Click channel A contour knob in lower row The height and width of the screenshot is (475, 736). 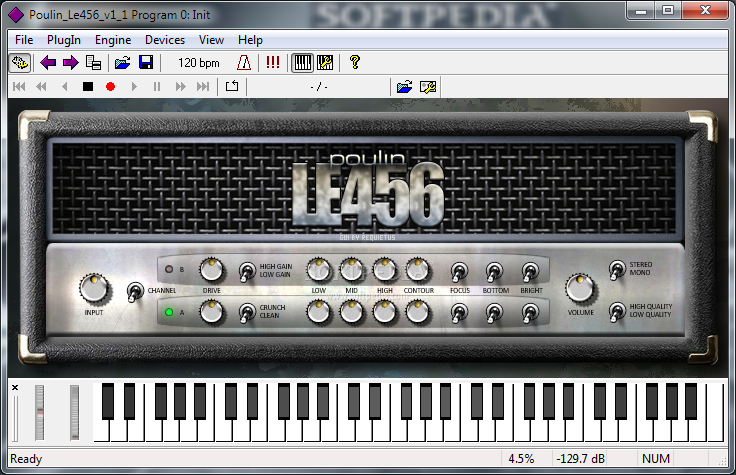point(417,312)
